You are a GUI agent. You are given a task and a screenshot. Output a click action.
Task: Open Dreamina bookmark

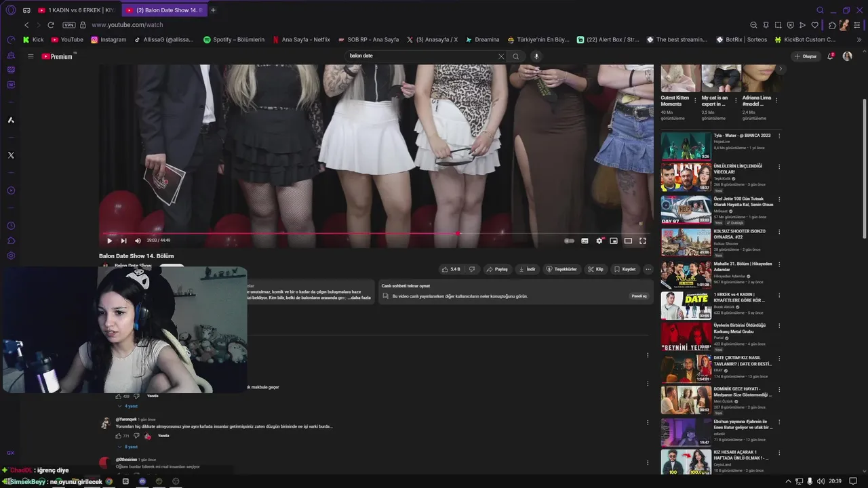coord(482,39)
